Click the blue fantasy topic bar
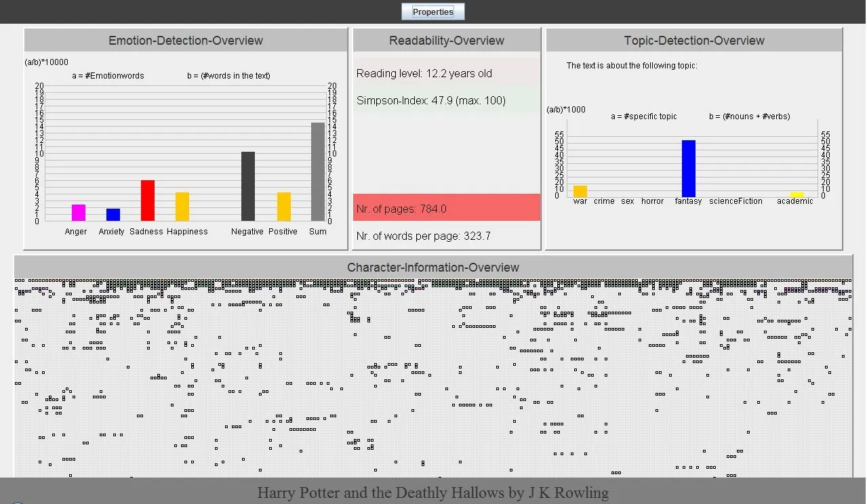Screen dimensions: 867x504 click(689, 169)
